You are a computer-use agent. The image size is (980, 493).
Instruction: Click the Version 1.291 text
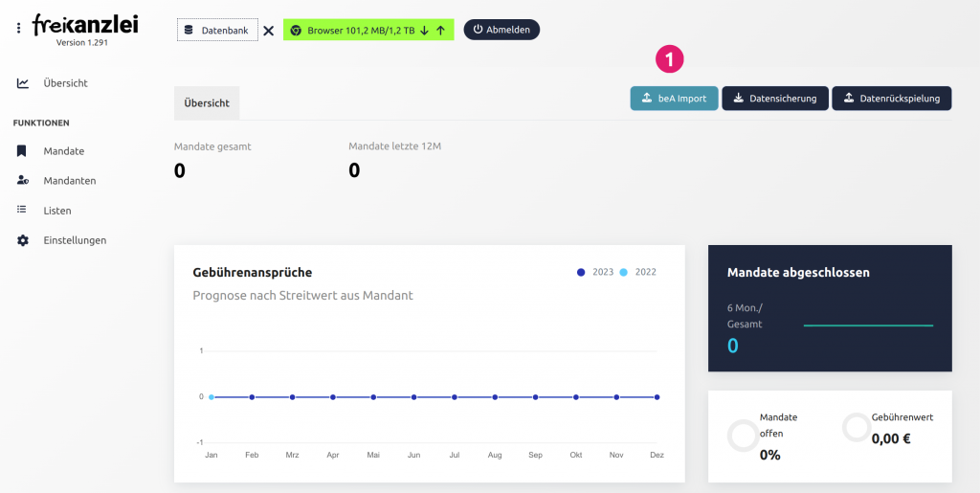point(82,43)
